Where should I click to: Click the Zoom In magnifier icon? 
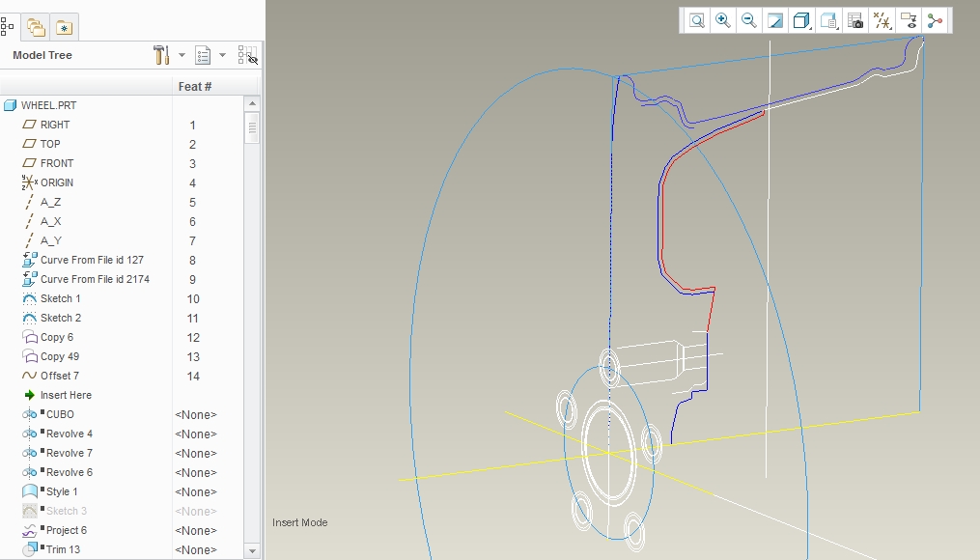(x=722, y=20)
